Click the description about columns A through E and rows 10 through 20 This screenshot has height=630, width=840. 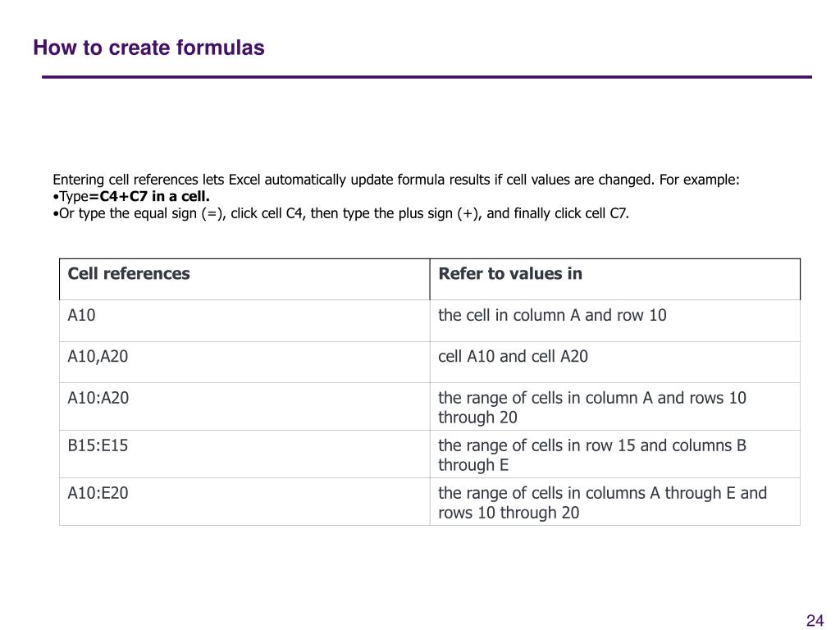[603, 503]
